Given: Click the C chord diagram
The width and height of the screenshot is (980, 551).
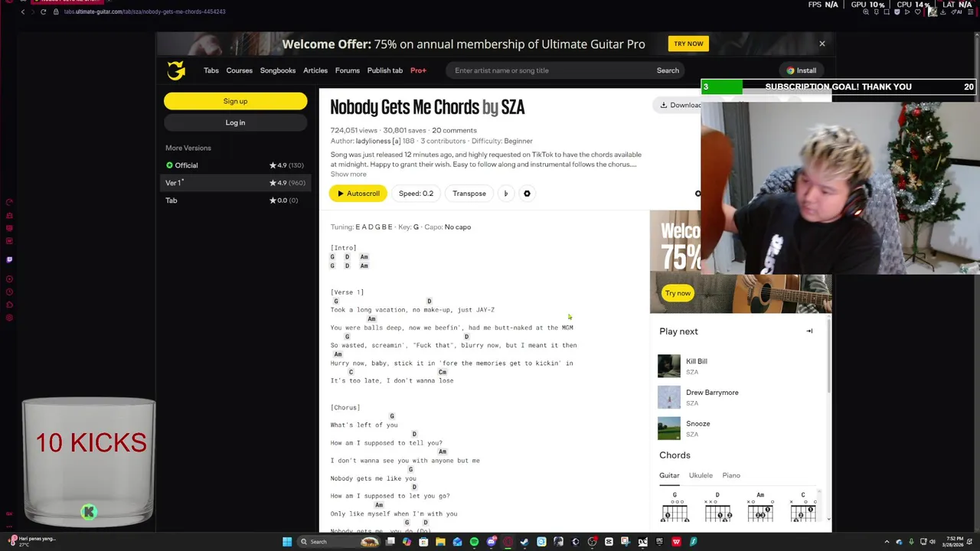Looking at the screenshot, I should [803, 507].
